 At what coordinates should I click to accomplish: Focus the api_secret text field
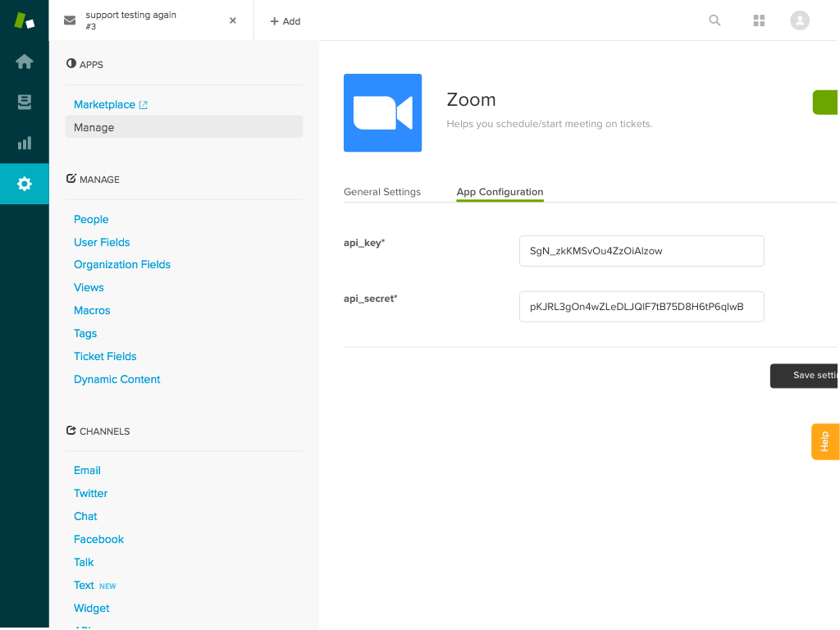pos(641,307)
